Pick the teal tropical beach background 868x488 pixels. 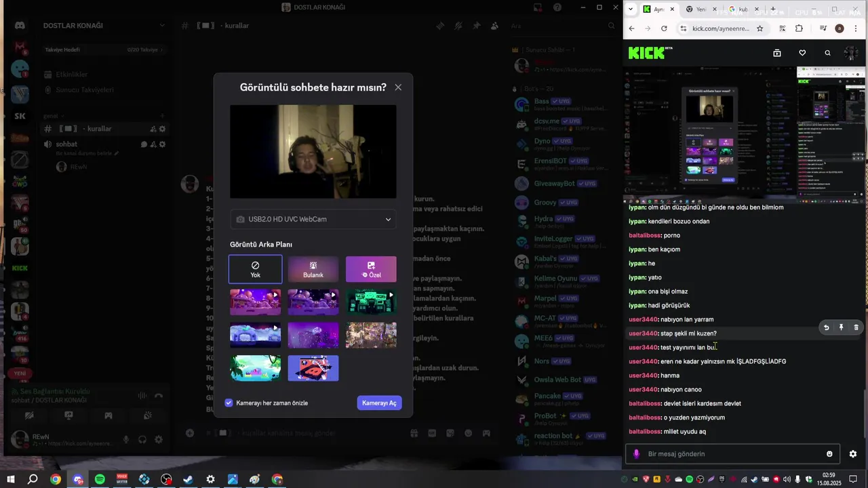[x=256, y=368]
